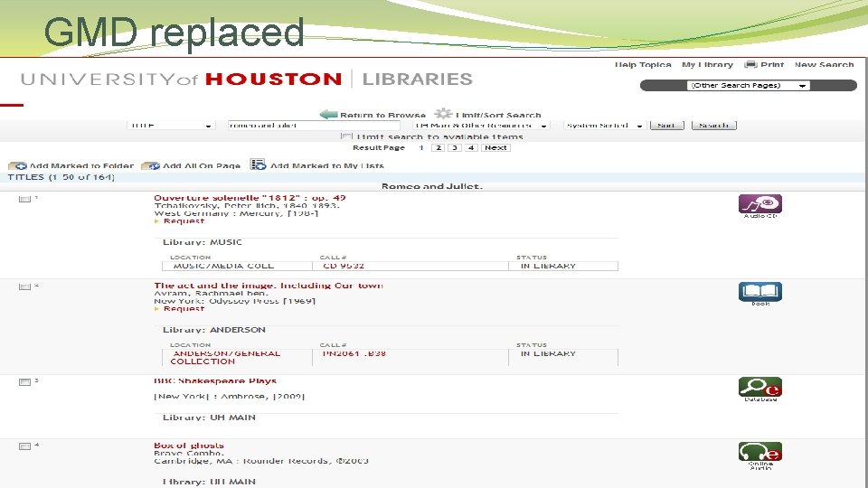The width and height of the screenshot is (868, 488).
Task: Click the Print link
Action: coord(771,65)
